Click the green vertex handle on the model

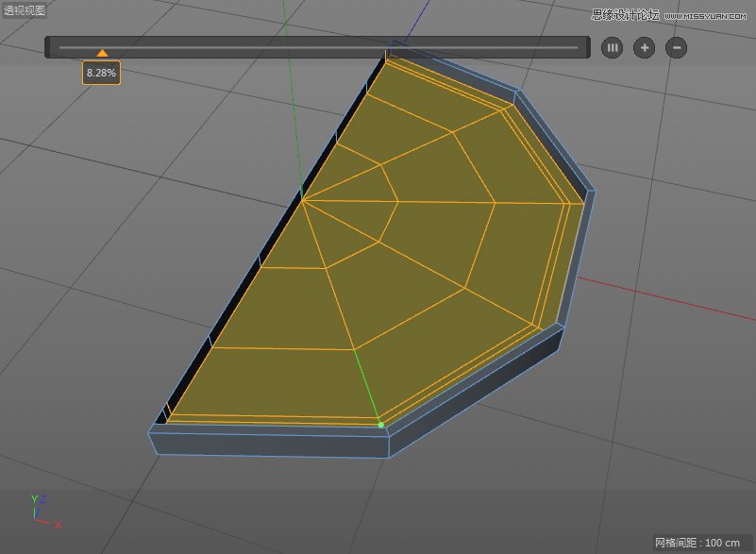[381, 427]
